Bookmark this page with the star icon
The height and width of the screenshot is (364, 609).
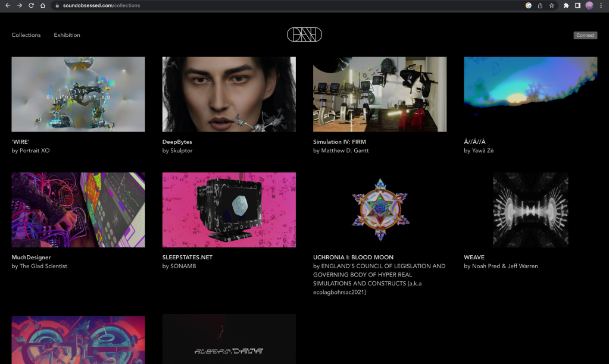click(552, 5)
